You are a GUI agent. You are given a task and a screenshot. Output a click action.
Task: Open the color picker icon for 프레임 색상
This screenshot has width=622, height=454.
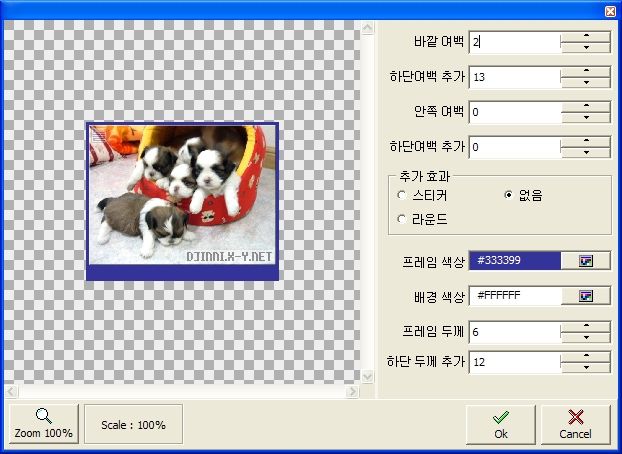point(586,261)
